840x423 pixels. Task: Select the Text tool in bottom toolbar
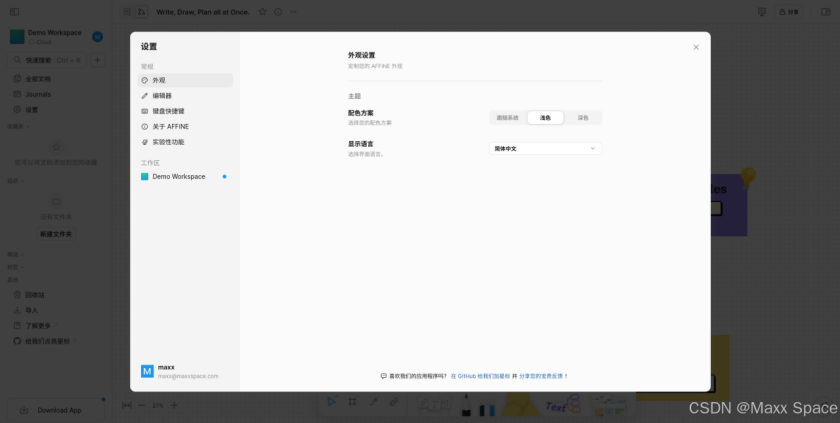pos(562,405)
